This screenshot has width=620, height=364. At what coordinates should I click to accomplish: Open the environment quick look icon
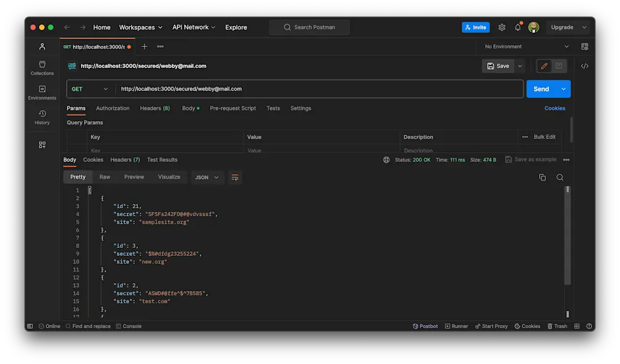pyautogui.click(x=585, y=46)
